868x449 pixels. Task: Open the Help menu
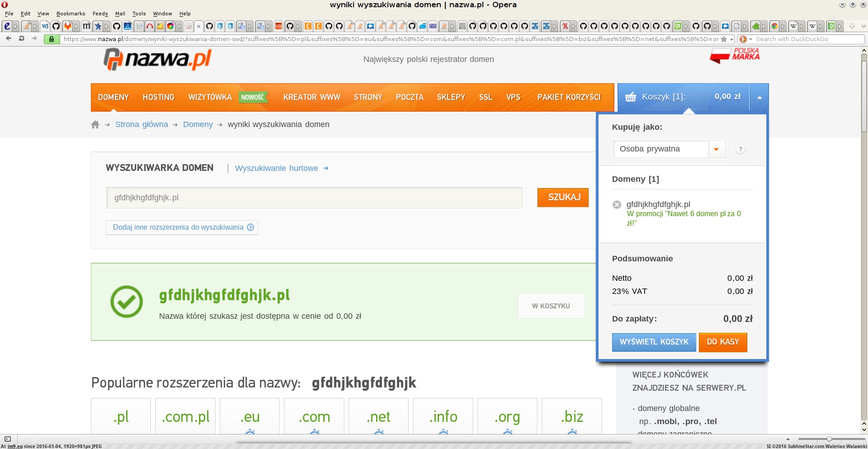click(185, 14)
